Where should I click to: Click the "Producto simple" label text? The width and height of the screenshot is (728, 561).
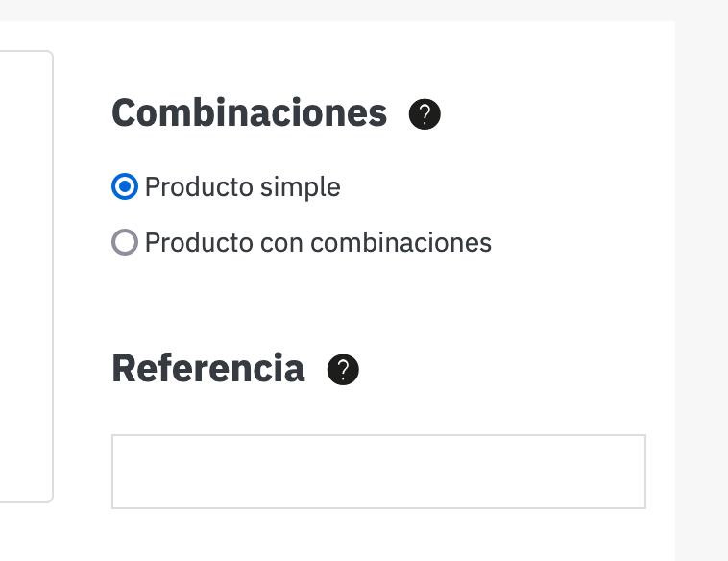242,186
